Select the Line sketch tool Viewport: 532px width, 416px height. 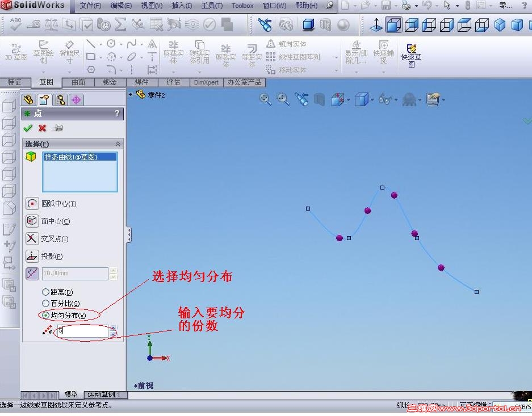(91, 44)
